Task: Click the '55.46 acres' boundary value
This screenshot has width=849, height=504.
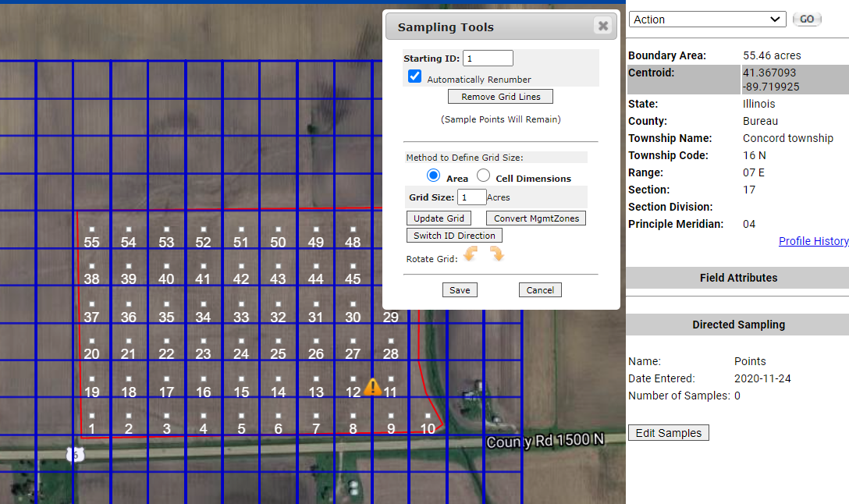Action: click(x=772, y=55)
